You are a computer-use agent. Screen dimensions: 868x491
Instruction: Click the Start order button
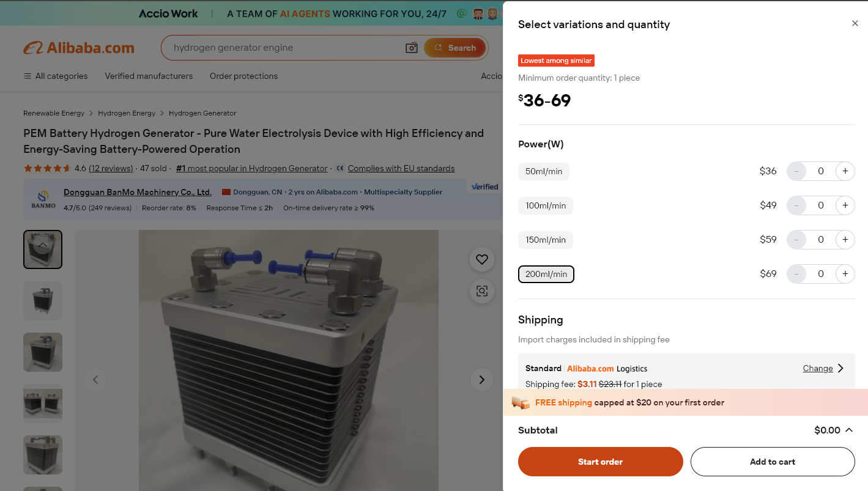coord(600,462)
